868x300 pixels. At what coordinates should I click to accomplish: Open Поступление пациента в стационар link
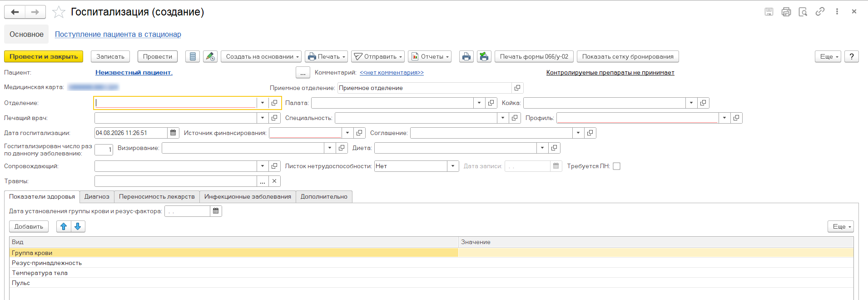pyautogui.click(x=118, y=34)
